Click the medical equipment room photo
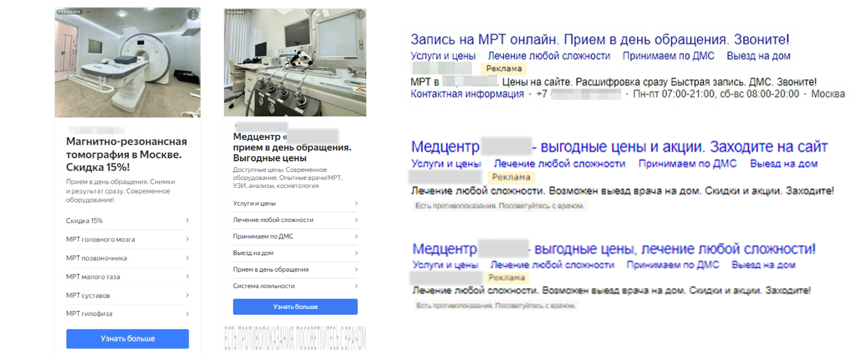Image resolution: width=868 pixels, height=358 pixels. pos(295,63)
